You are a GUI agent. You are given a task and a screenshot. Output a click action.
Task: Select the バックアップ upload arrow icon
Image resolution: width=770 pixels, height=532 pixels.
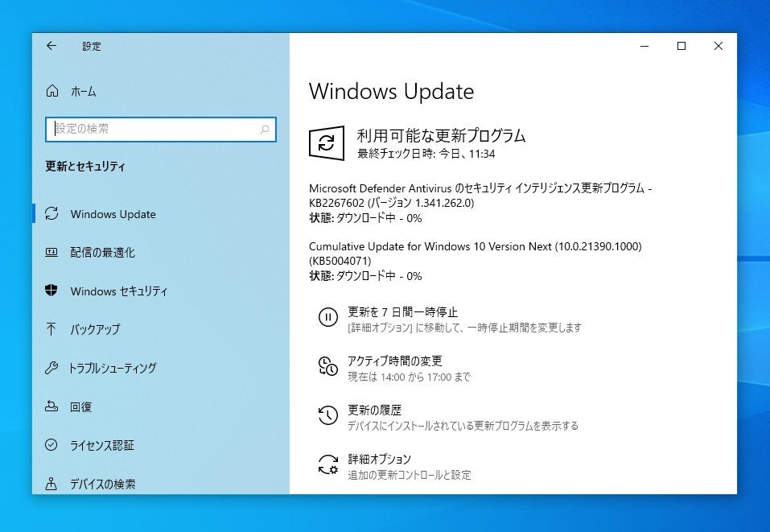(51, 328)
